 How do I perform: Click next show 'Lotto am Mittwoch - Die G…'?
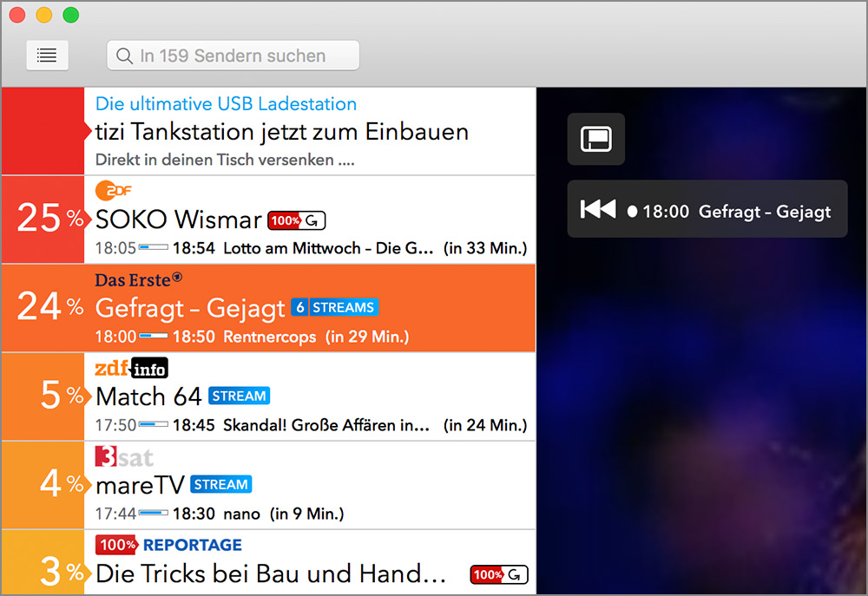tap(328, 248)
